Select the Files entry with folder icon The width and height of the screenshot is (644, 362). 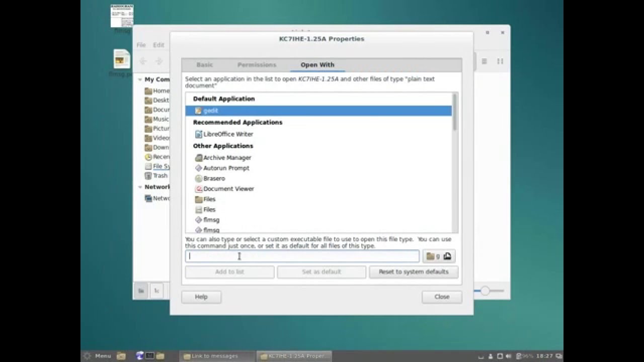pos(318,199)
